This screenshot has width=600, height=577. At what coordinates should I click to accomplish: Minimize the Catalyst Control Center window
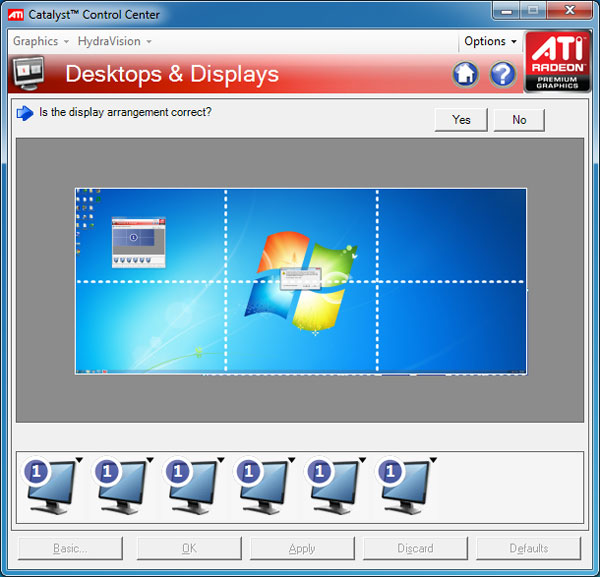[x=507, y=10]
